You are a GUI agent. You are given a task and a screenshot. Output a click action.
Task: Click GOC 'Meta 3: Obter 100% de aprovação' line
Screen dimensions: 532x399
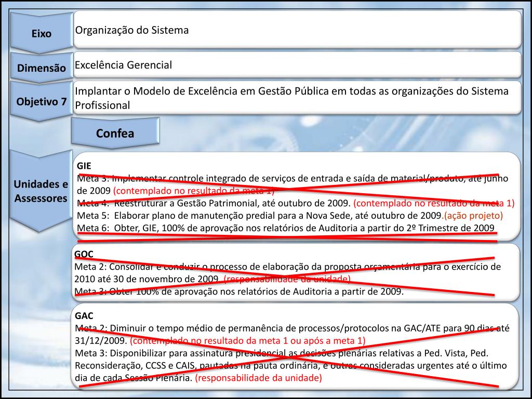click(x=239, y=291)
